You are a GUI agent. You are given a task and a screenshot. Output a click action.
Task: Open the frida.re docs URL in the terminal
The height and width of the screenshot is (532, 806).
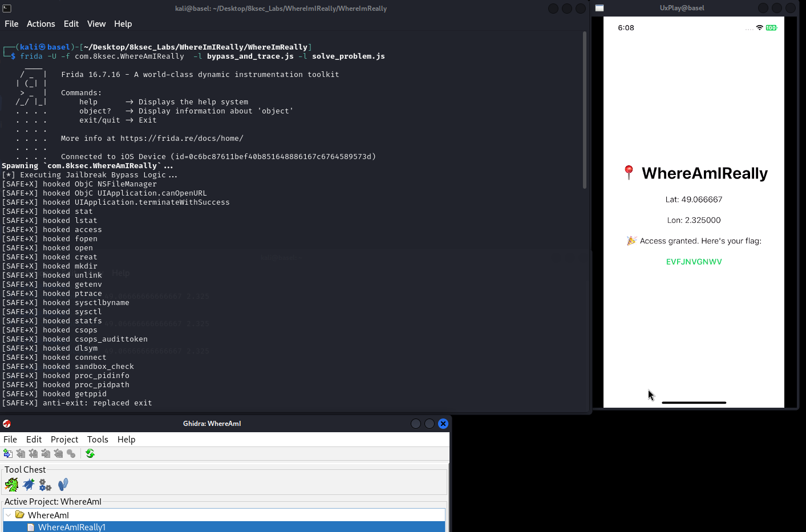182,139
